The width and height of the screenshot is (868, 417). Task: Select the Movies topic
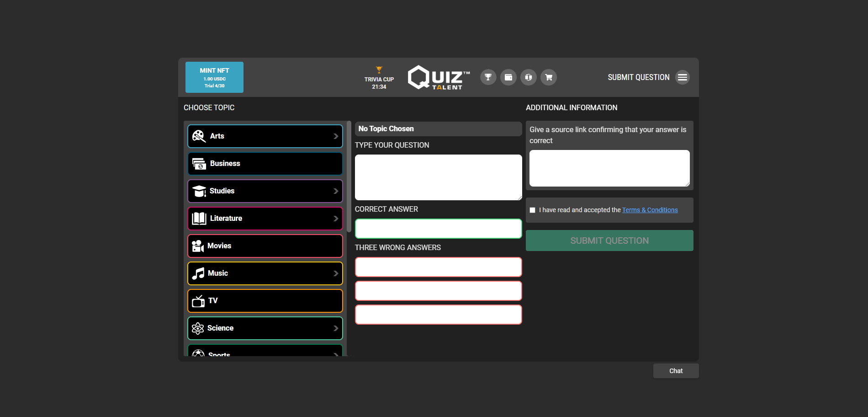tap(265, 246)
